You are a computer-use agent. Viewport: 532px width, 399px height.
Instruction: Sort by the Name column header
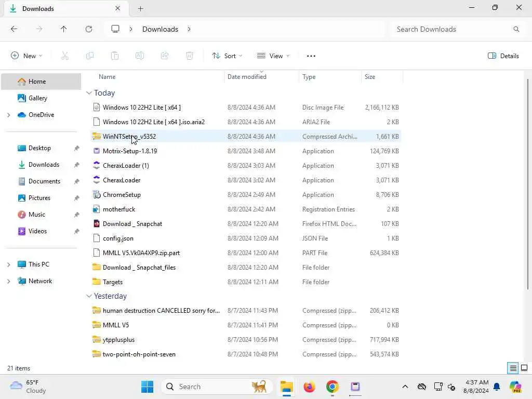[107, 77]
